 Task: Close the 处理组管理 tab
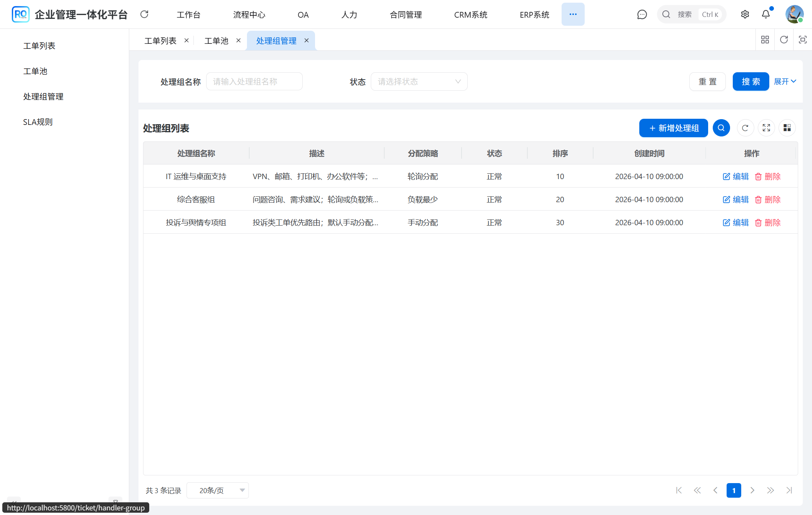tap(307, 40)
